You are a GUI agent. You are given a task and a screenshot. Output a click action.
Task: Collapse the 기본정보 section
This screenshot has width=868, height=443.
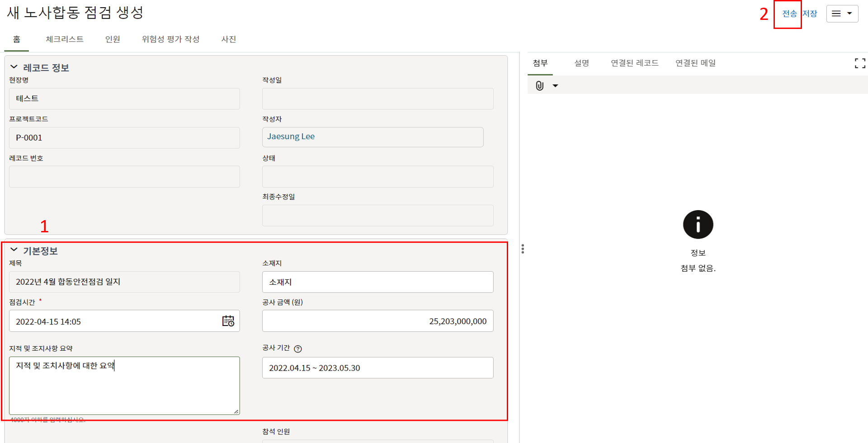[x=14, y=250]
